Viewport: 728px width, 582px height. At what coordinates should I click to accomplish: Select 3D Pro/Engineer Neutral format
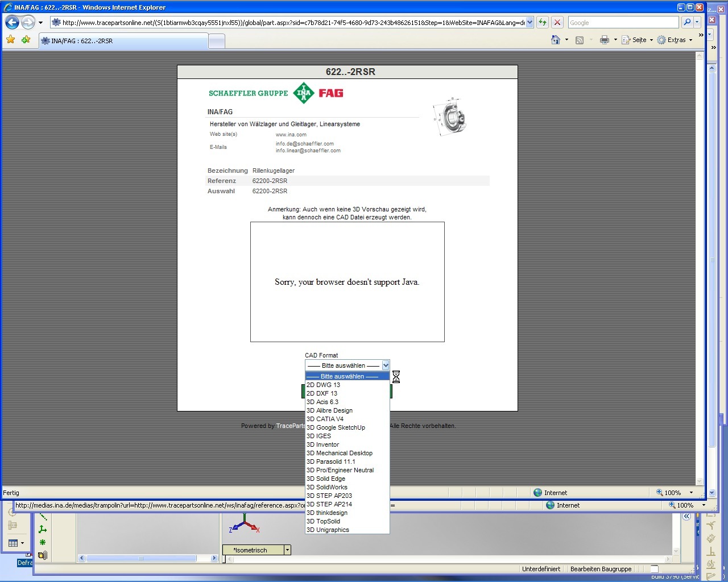[348, 470]
